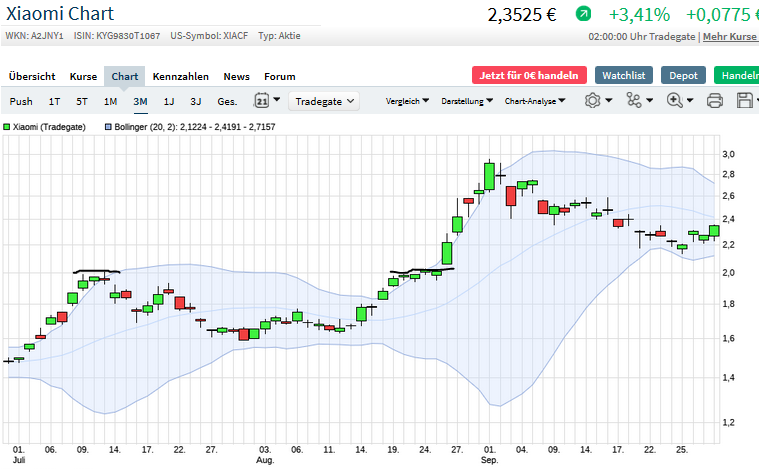The height and width of the screenshot is (469, 759).
Task: Click the green Xiaomi (Tradegate) legend swatch
Action: coord(7,127)
